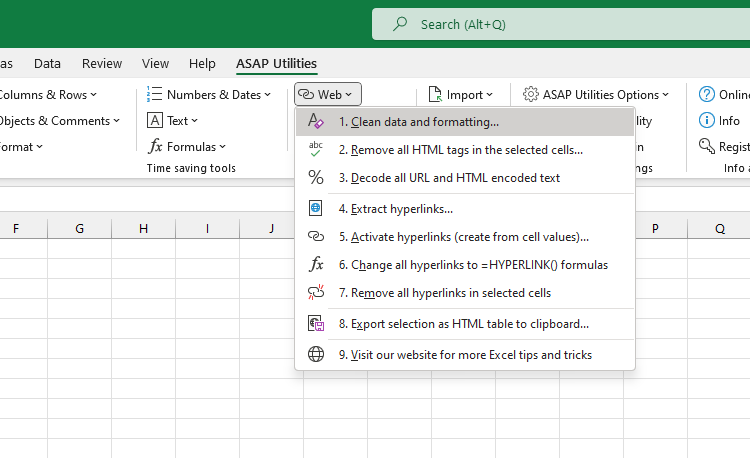Select column I header
750x458 pixels.
pos(208,229)
